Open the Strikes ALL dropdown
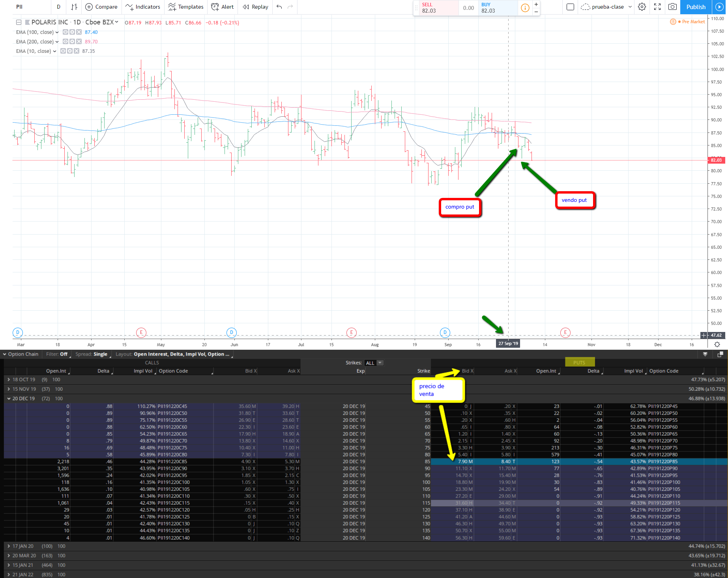 click(x=374, y=363)
